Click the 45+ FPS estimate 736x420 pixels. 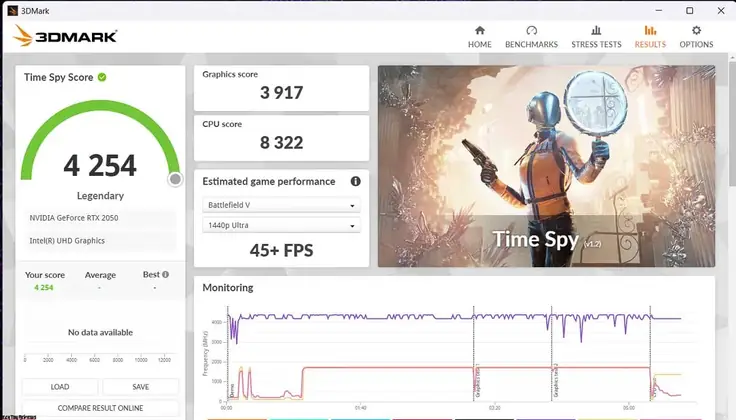281,250
